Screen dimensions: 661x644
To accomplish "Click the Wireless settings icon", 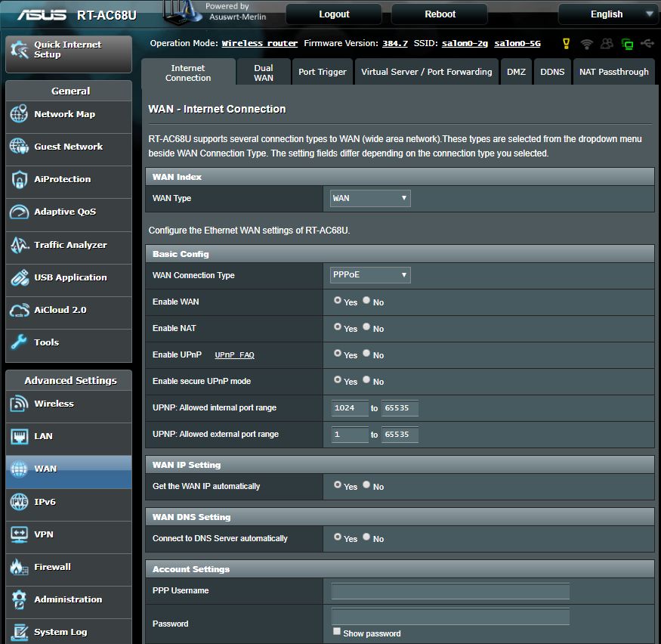I will point(19,404).
